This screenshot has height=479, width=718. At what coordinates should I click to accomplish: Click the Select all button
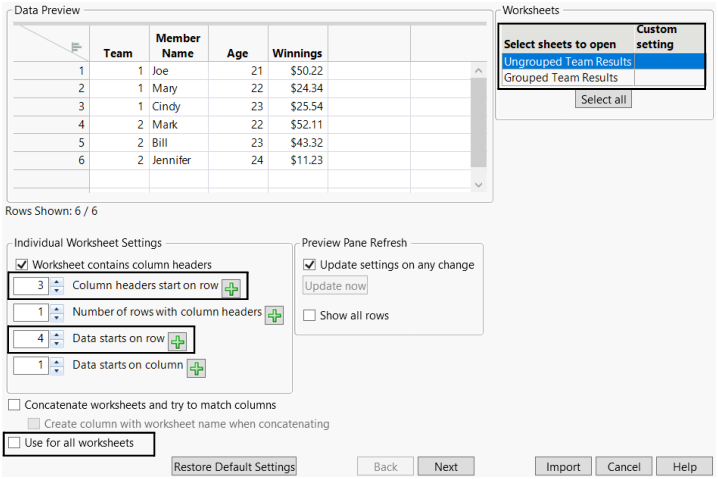[x=604, y=100]
